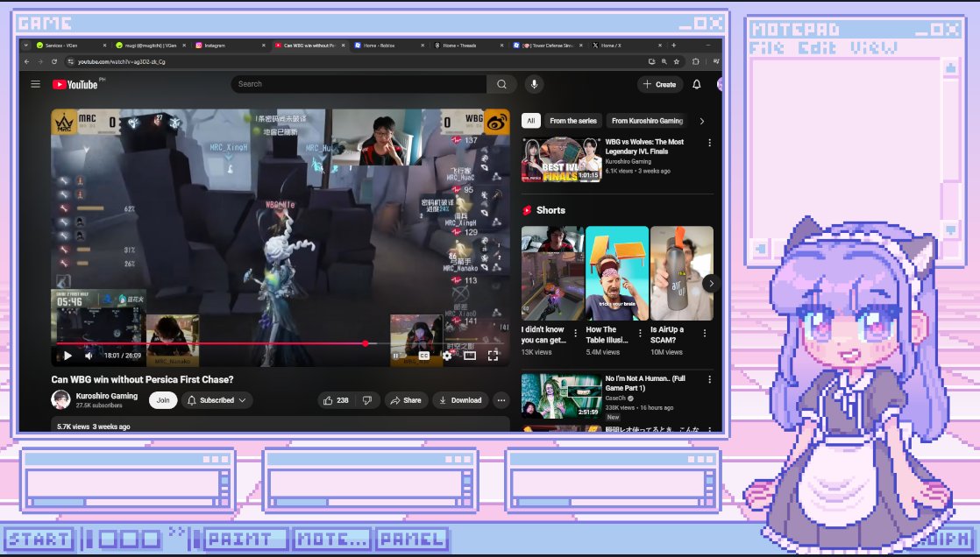Open browser tab search dropdown arrow
The height and width of the screenshot is (557, 980).
(25, 46)
